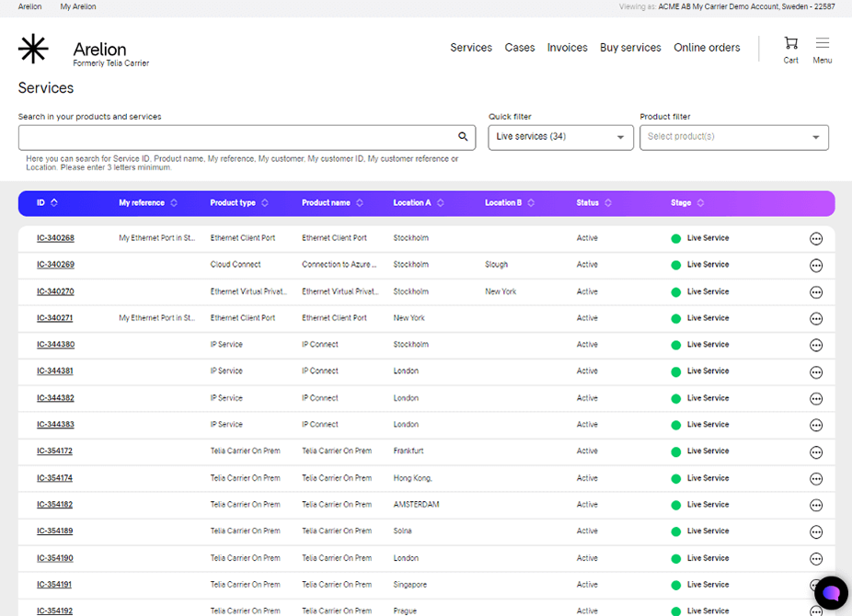Open more options for IC-354190
Screen dimensions: 852x616
[x=815, y=559]
